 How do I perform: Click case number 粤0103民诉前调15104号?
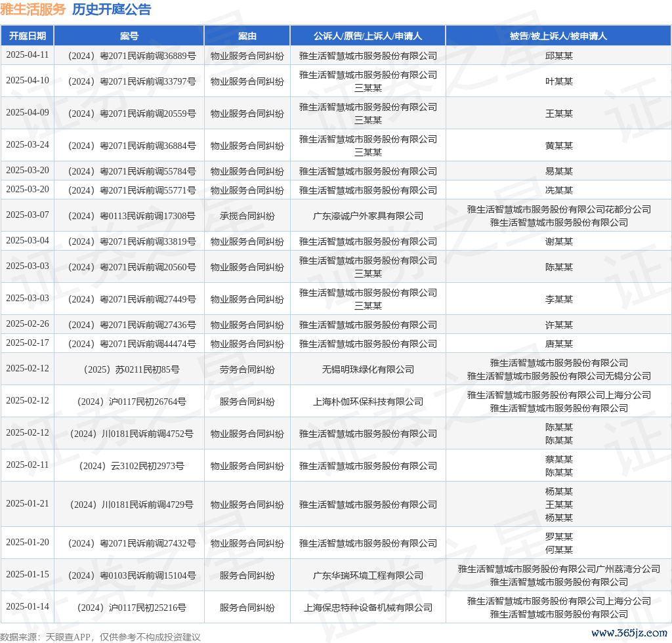click(x=131, y=575)
